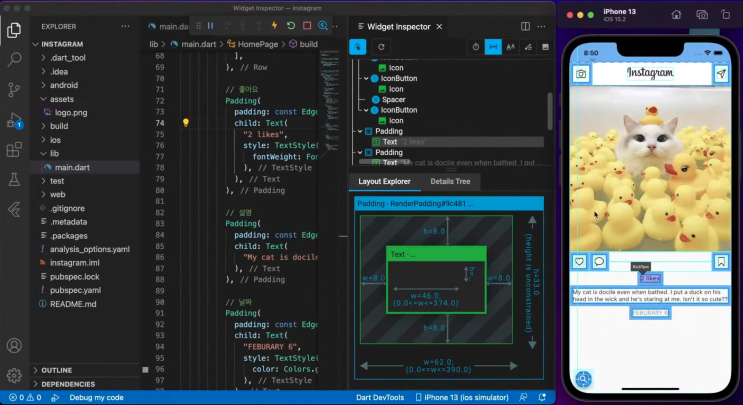Open more actions for Widget Inspector editor
The width and height of the screenshot is (743, 405).
click(542, 27)
